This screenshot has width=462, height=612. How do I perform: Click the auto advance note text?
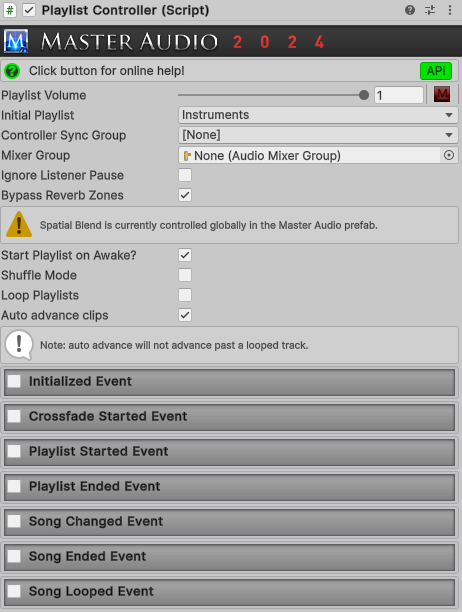[x=174, y=345]
